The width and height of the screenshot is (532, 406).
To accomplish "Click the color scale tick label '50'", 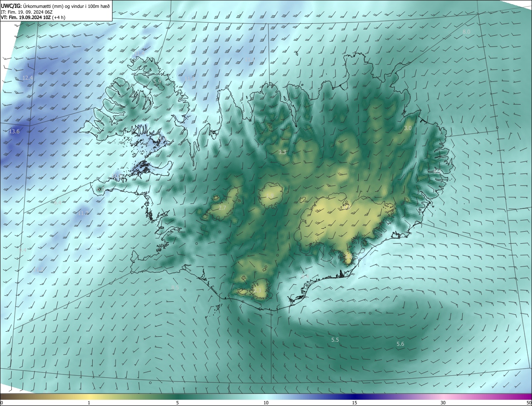I will (529, 403).
